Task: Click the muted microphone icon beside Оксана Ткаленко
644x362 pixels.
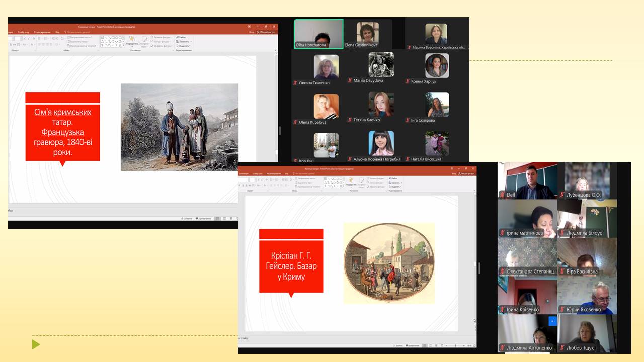Action: 296,83
